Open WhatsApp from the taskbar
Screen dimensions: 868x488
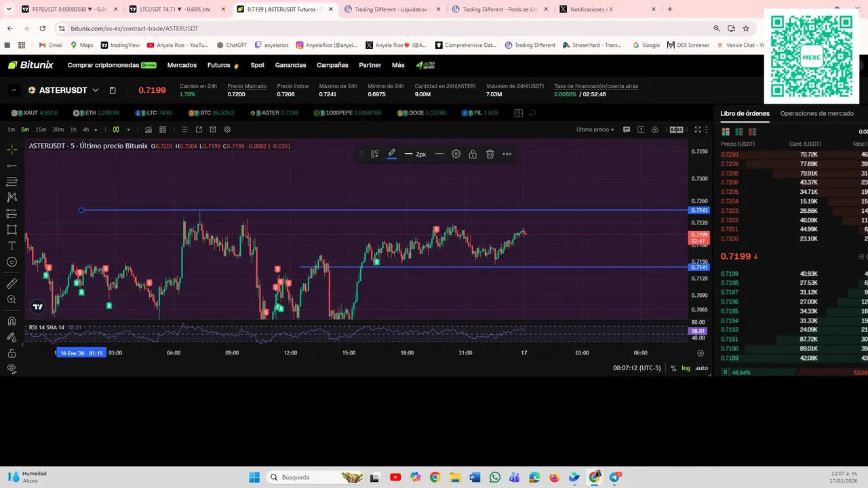coord(494,477)
